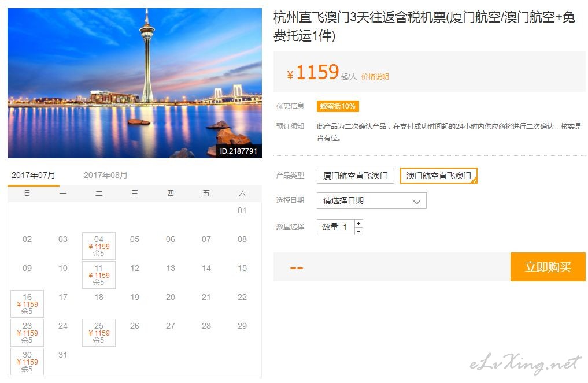The height and width of the screenshot is (383, 588).
Task: Click calendar day 10
Action: (63, 268)
